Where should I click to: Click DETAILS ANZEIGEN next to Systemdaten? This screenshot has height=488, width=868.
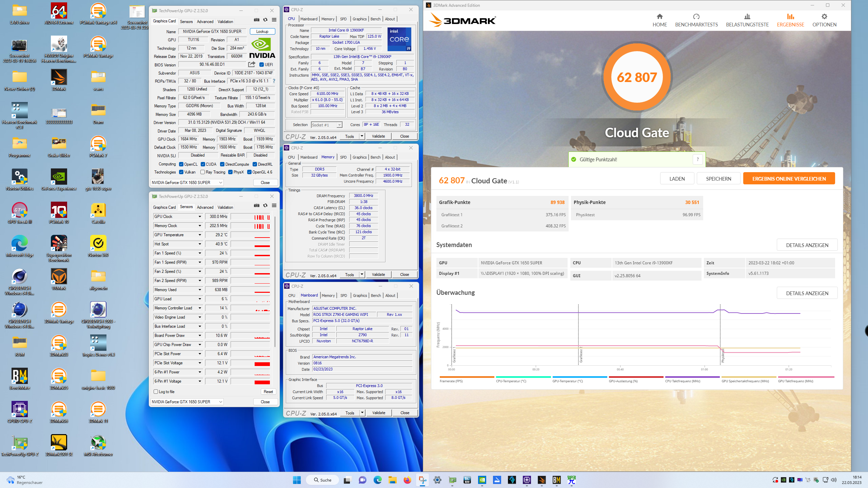tap(807, 245)
